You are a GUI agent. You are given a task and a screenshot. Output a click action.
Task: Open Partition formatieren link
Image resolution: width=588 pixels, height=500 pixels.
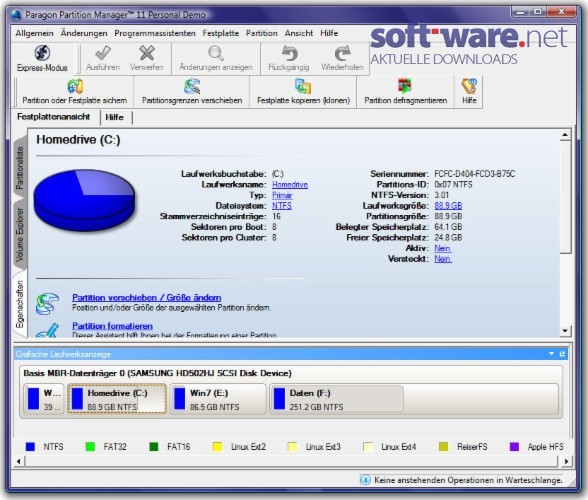[x=112, y=326]
